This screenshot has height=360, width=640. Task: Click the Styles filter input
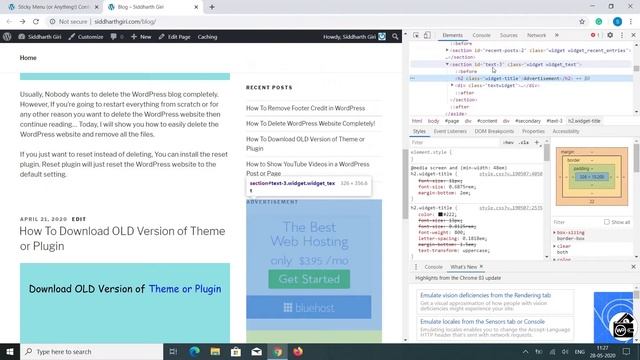[454, 142]
